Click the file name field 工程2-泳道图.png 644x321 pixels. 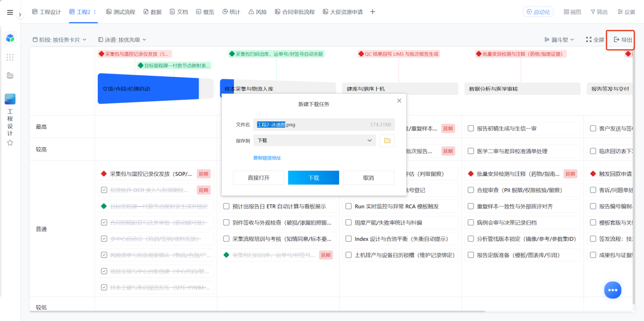324,124
